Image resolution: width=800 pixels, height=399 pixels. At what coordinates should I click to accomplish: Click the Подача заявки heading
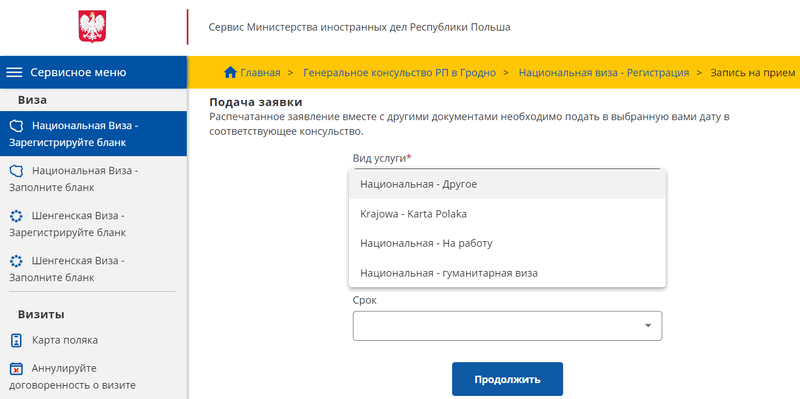(256, 102)
